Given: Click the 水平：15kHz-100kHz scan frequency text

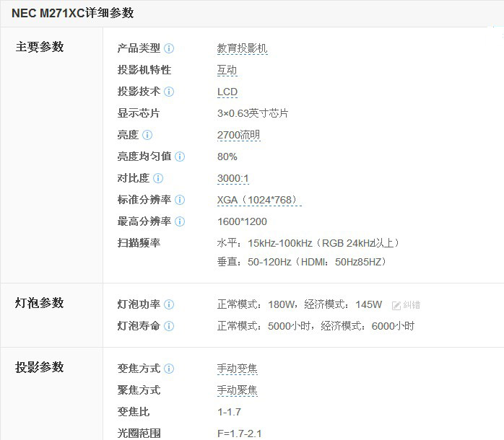Looking at the screenshot, I should click(308, 243).
